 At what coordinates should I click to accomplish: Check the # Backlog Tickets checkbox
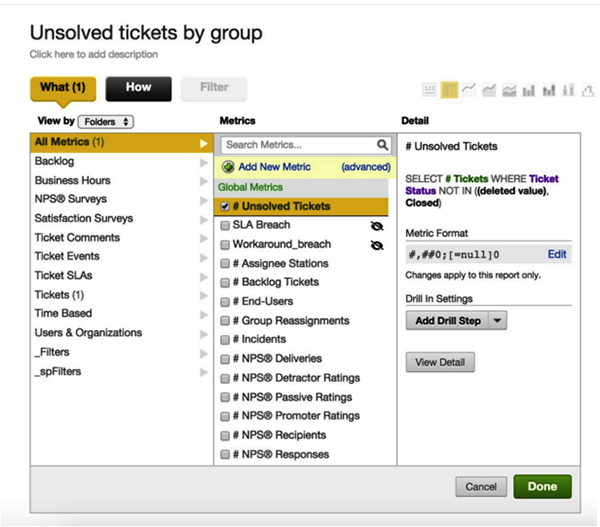(225, 283)
